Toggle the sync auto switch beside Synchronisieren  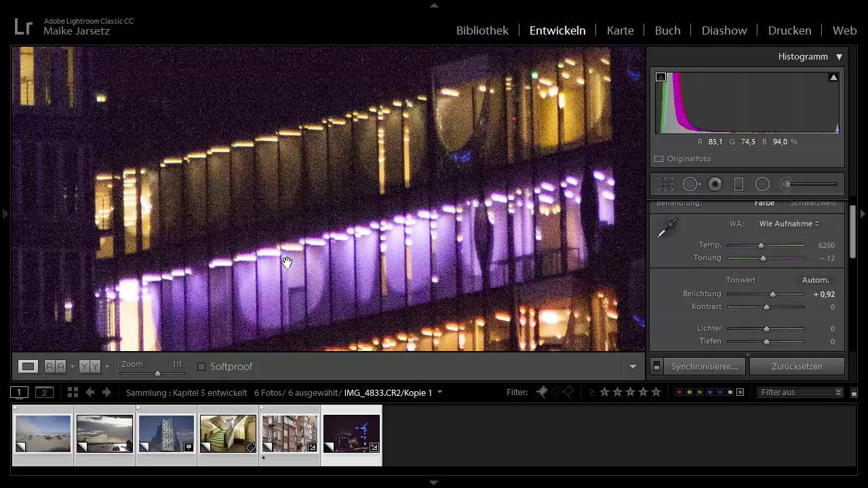click(x=656, y=367)
